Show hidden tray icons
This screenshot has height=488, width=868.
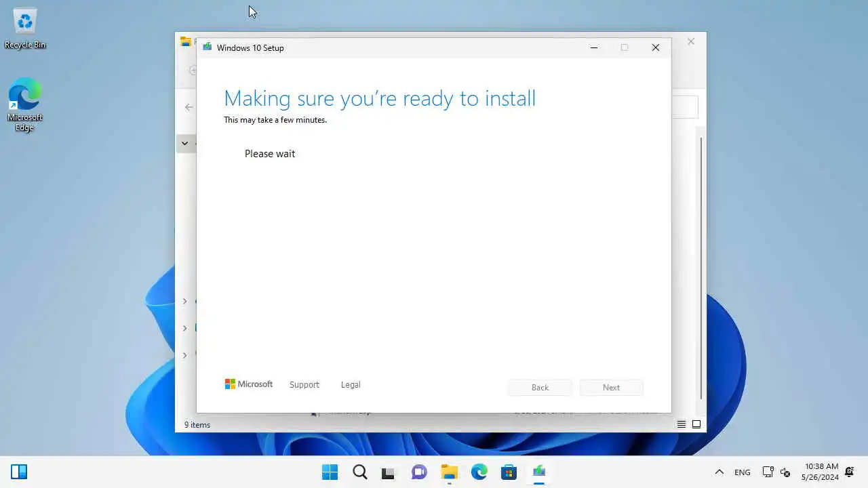719,472
